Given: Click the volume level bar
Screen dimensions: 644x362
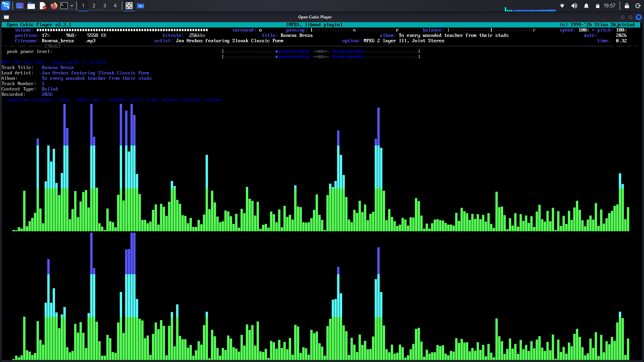Looking at the screenshot, I should 122,30.
